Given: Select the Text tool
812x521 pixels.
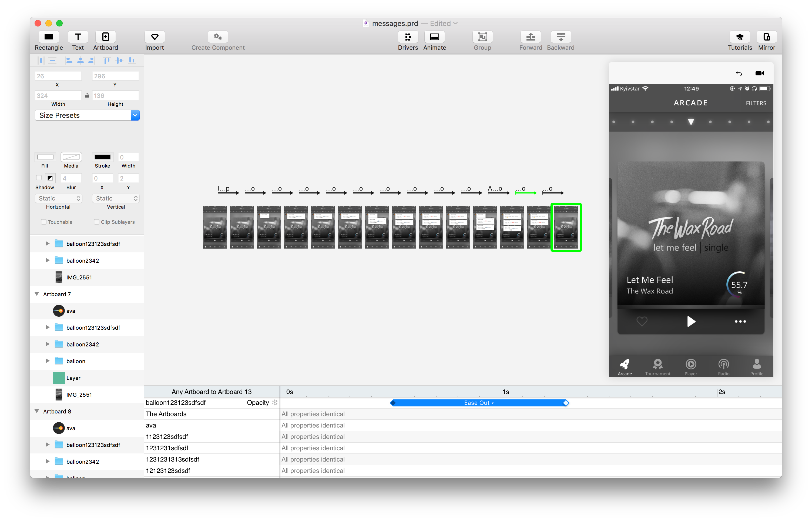Looking at the screenshot, I should (78, 36).
